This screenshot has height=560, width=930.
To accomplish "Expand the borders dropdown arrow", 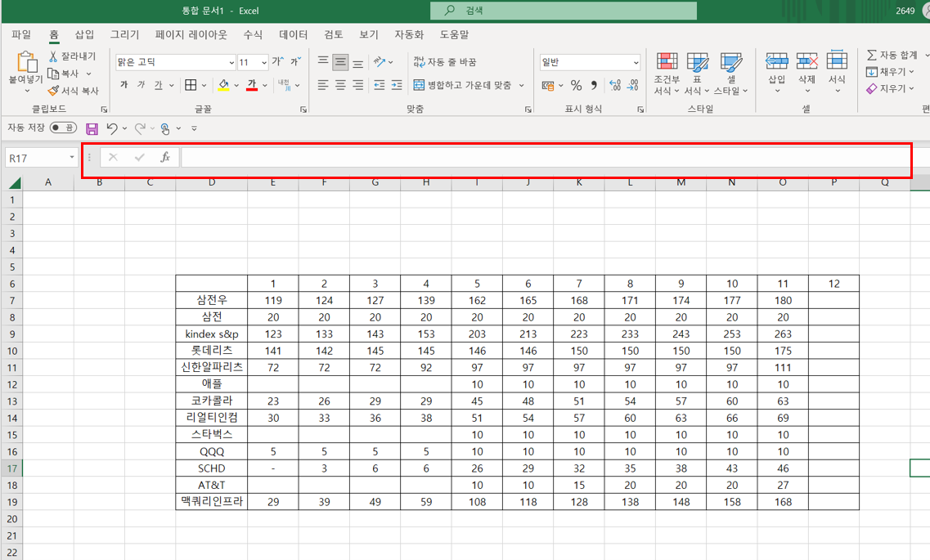I will [x=204, y=85].
